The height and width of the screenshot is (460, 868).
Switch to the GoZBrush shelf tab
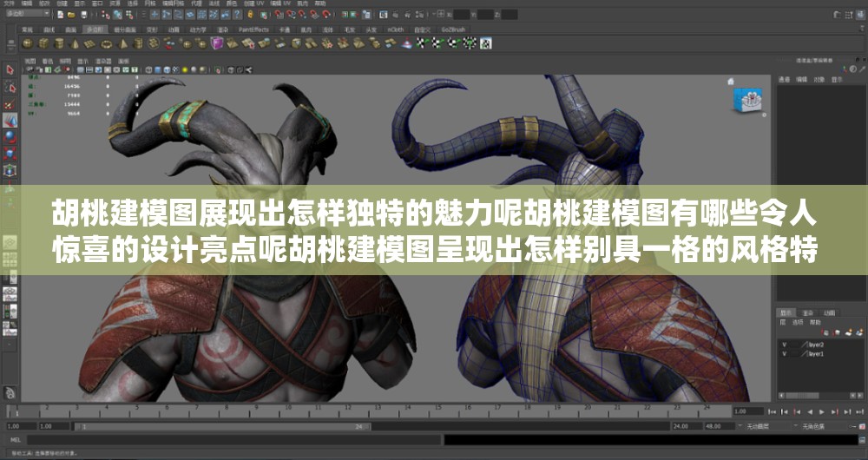point(453,30)
